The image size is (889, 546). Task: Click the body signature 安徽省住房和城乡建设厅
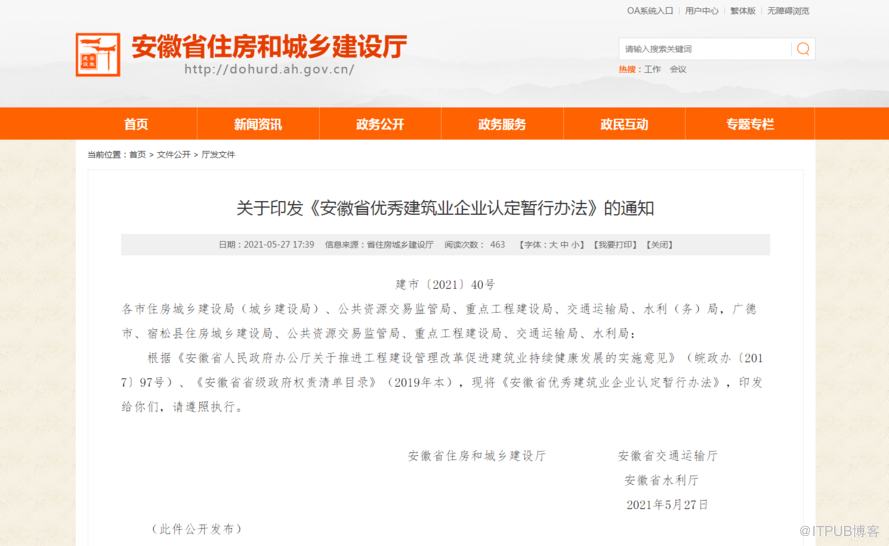point(477,456)
